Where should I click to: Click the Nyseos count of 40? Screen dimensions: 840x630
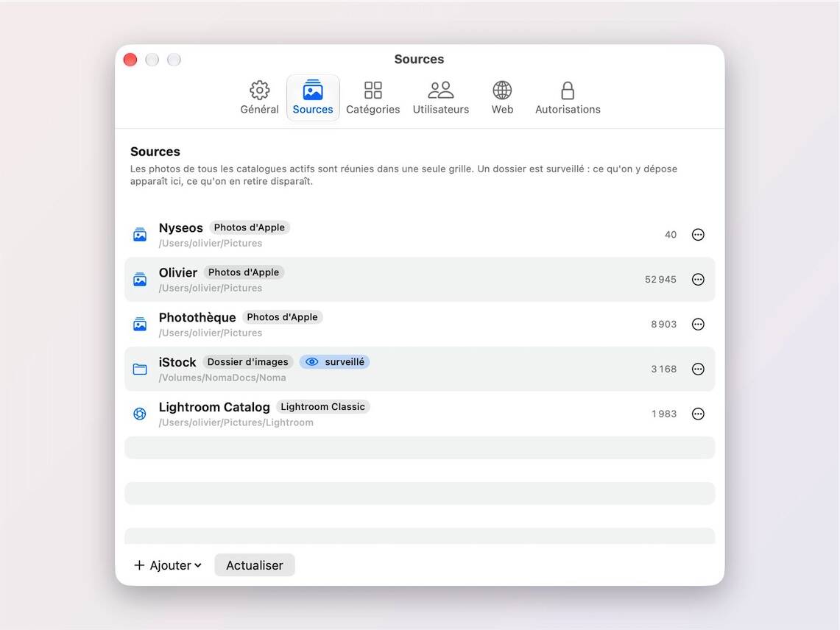click(x=671, y=235)
